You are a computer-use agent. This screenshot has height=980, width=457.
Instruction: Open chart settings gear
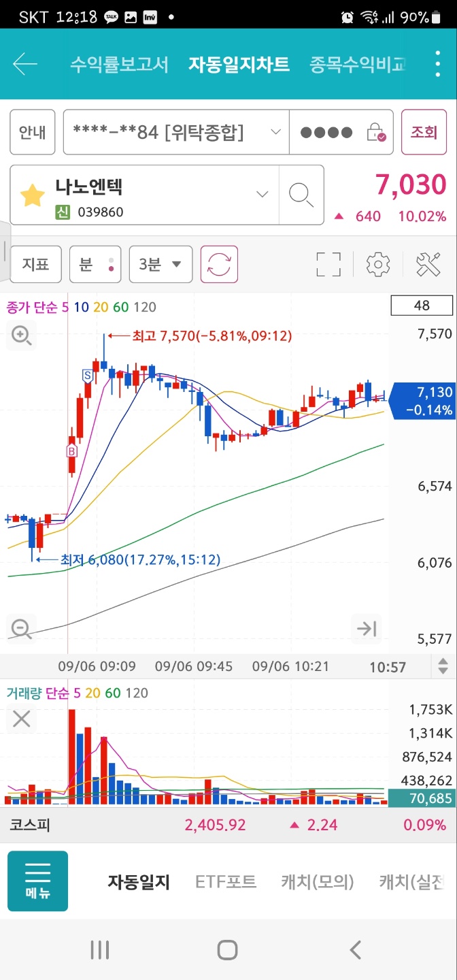click(x=378, y=264)
